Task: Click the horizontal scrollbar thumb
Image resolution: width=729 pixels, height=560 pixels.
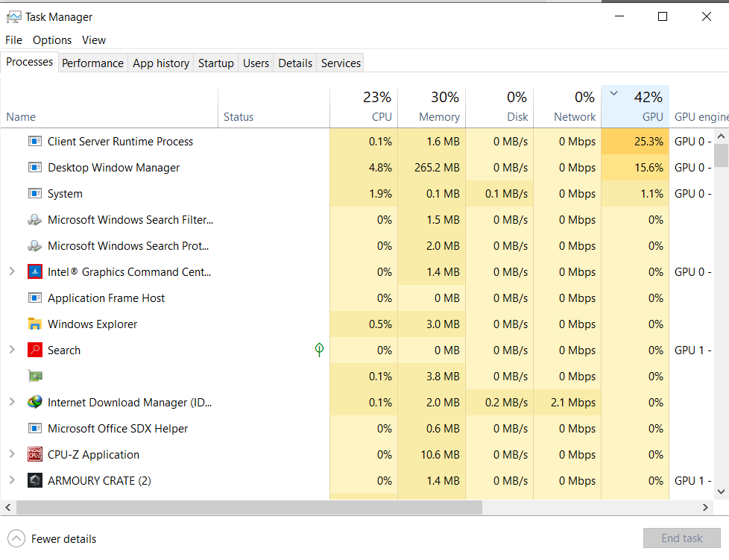Action: pos(249,508)
